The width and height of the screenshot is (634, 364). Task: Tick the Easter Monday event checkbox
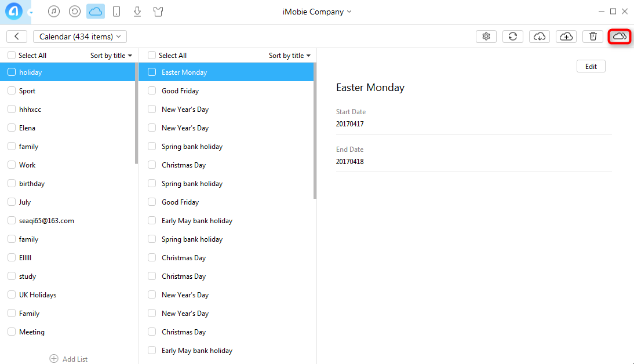click(152, 72)
